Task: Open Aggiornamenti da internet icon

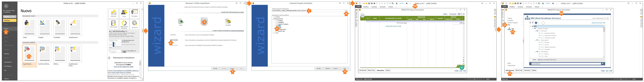Action: coord(124,24)
